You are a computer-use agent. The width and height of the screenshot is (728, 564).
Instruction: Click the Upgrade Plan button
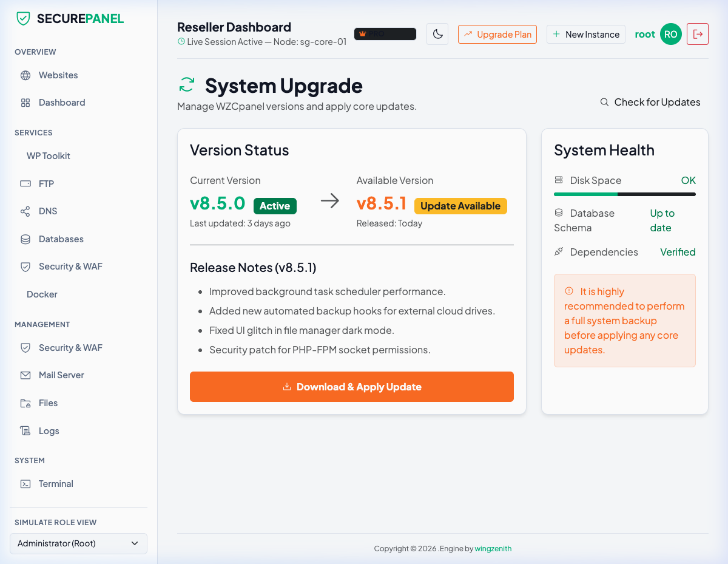point(497,34)
